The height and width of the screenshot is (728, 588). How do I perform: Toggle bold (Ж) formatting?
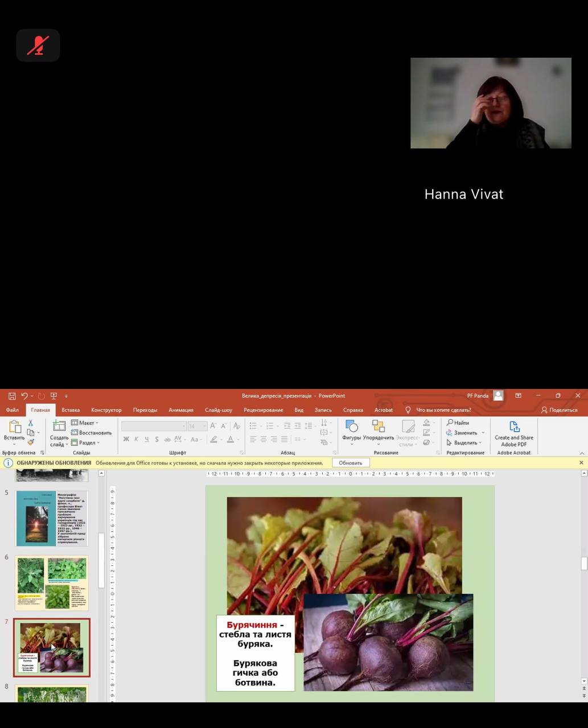(x=126, y=439)
